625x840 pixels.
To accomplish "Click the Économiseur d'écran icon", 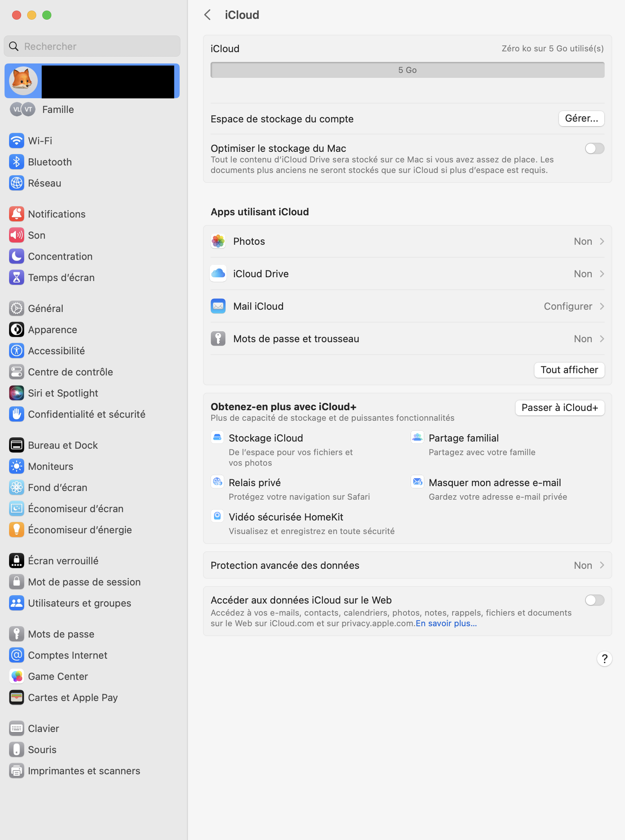I will (x=16, y=509).
